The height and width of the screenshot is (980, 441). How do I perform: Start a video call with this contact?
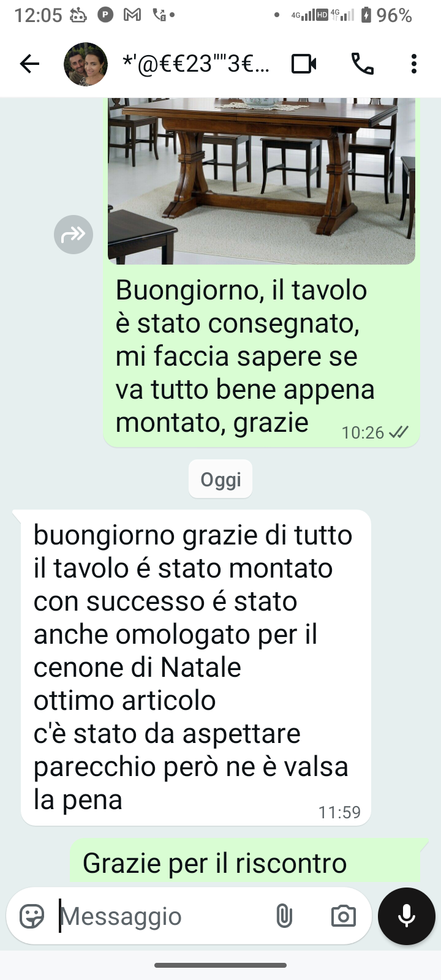[x=304, y=64]
